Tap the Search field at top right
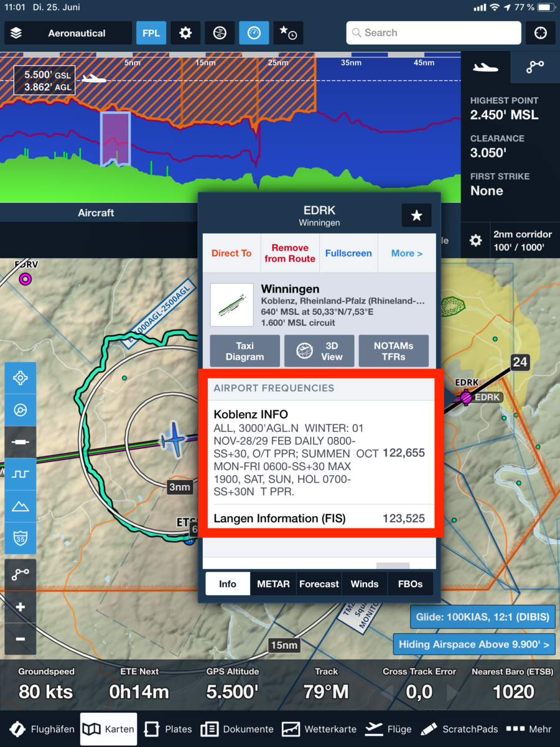Viewport: 560px width, 747px height. pyautogui.click(x=433, y=32)
